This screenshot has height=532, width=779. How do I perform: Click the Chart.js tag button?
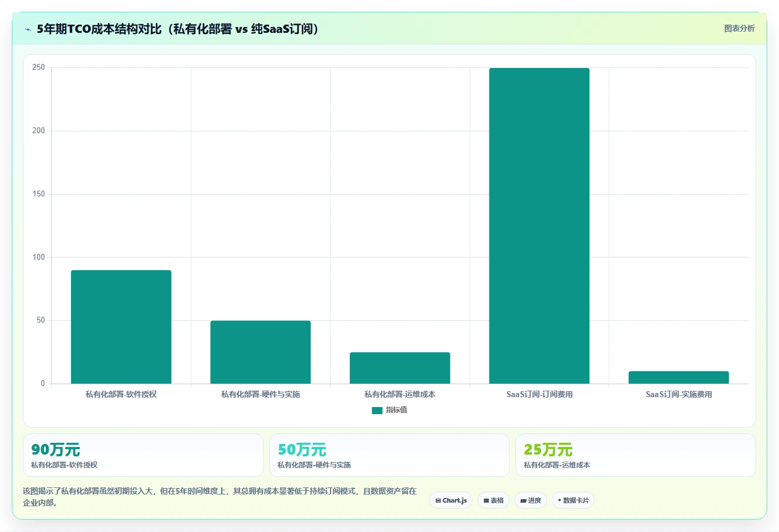coord(451,500)
